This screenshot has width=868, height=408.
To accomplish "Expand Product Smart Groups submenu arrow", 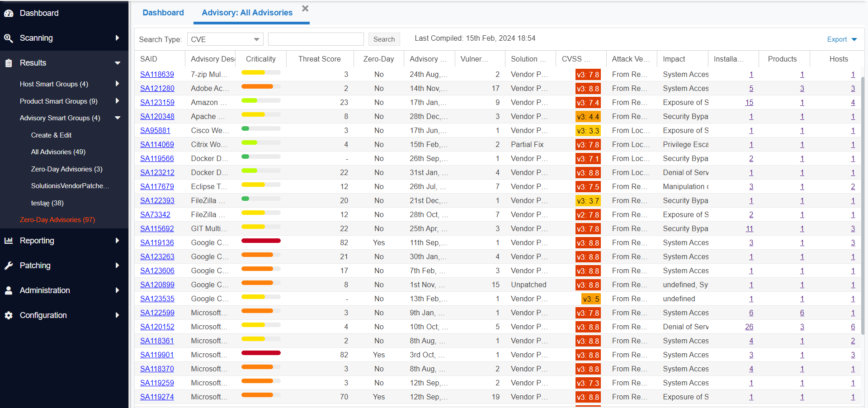I will click(x=118, y=101).
